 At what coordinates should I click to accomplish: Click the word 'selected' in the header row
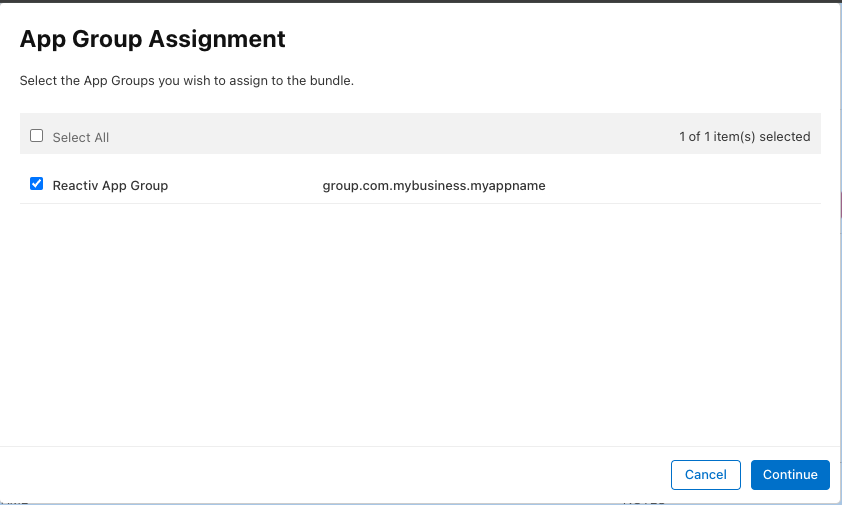(x=785, y=137)
